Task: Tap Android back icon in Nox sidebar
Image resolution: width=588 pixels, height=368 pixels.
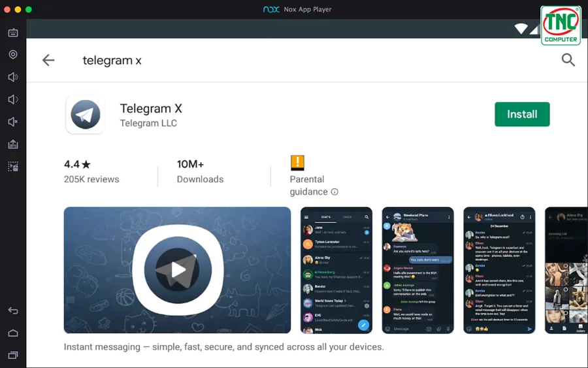Action: [x=13, y=310]
